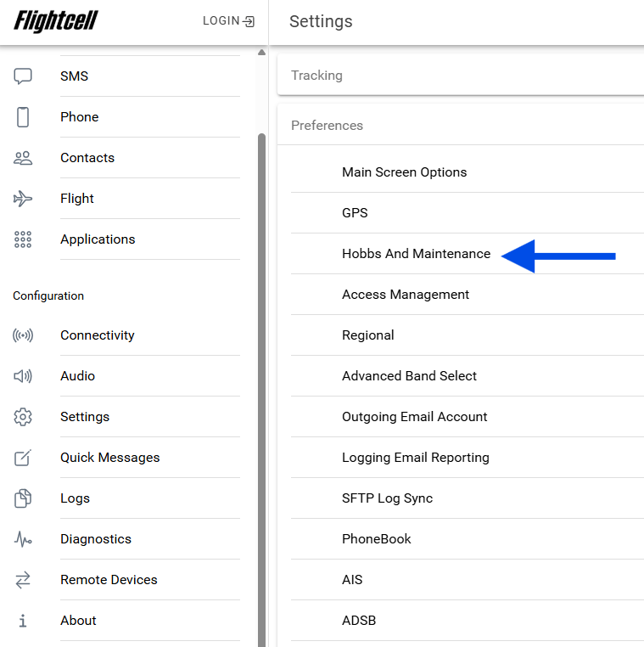The image size is (644, 647).
Task: Select the Audio speaker icon
Action: [23, 376]
